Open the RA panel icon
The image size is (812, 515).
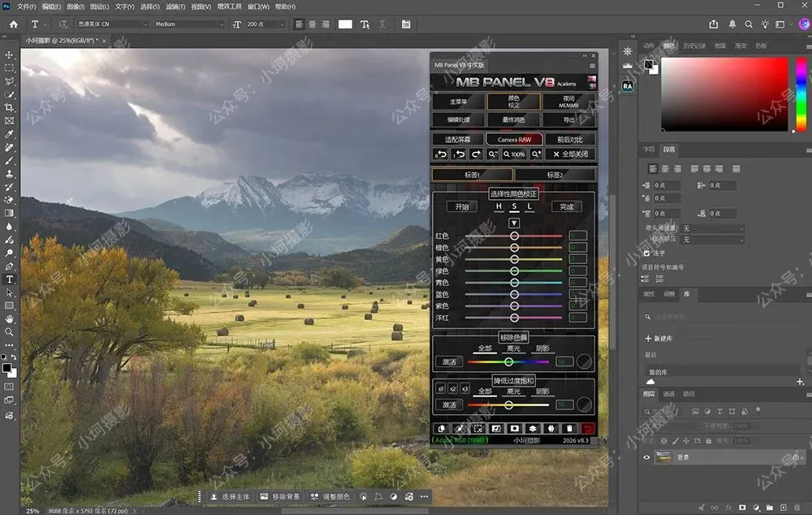click(x=628, y=87)
